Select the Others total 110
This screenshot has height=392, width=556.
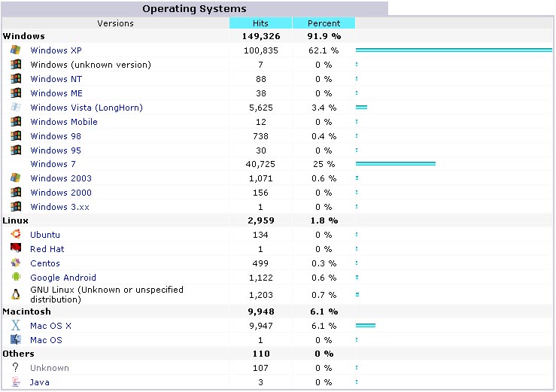pyautogui.click(x=261, y=354)
